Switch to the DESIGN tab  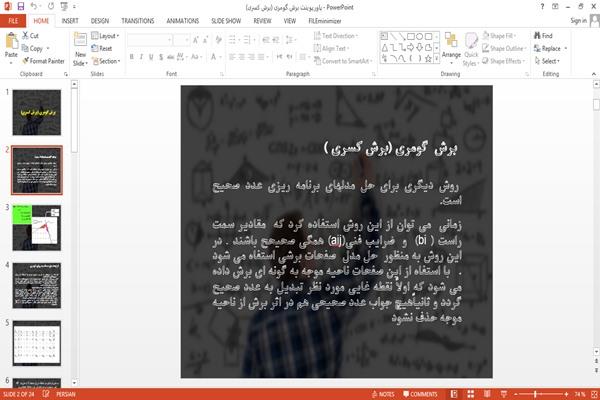point(100,21)
